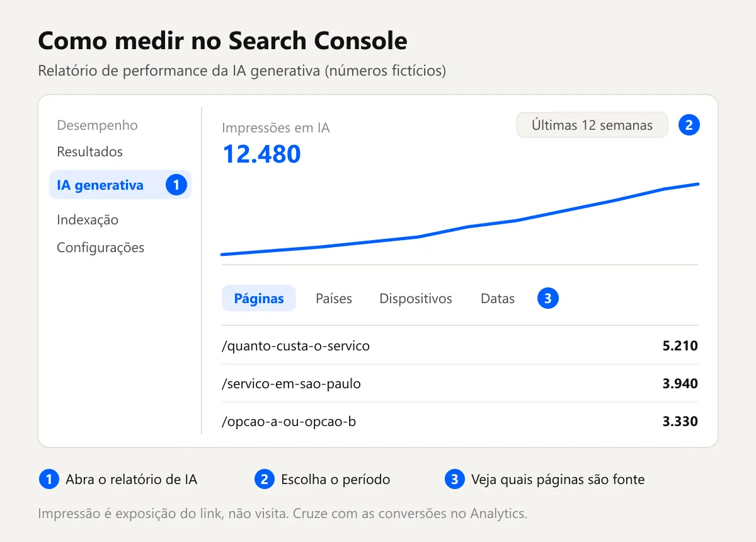
Task: Switch to the Países tab
Action: (334, 299)
